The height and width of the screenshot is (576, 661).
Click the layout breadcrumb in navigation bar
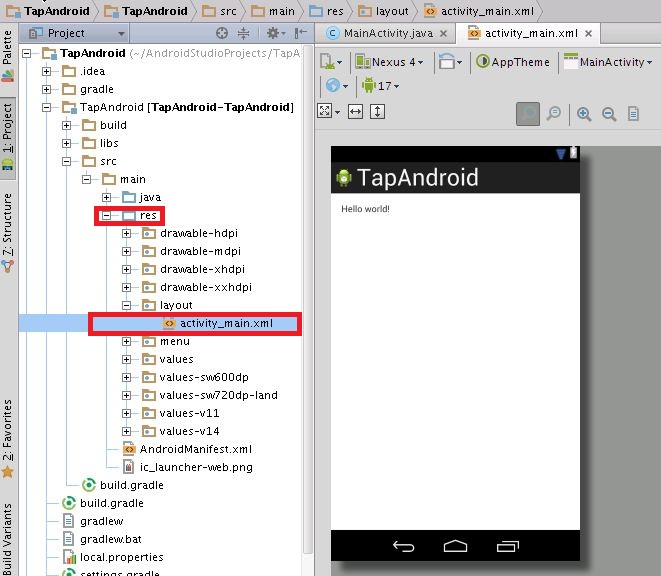tap(383, 11)
